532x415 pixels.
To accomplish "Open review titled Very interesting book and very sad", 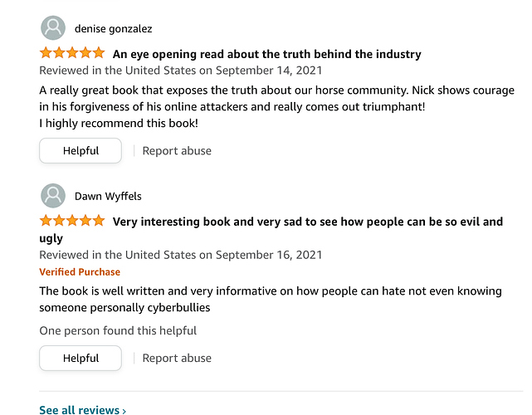I will pos(271,230).
